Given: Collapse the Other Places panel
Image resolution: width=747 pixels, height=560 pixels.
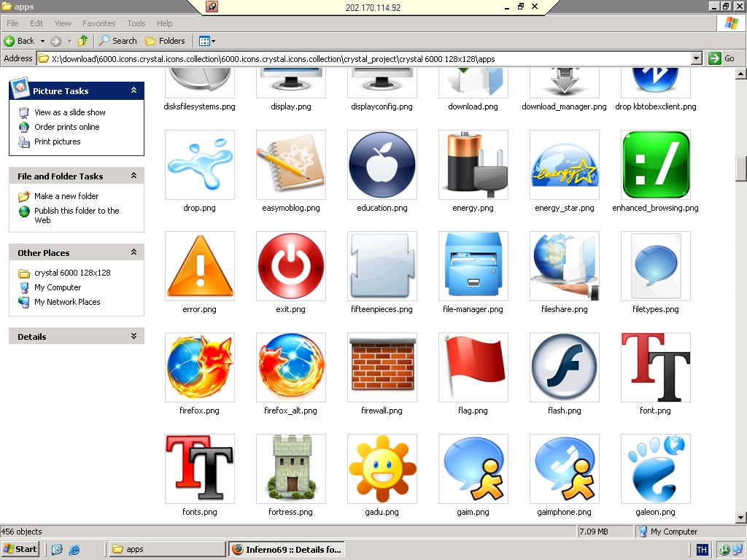Looking at the screenshot, I should 134,252.
